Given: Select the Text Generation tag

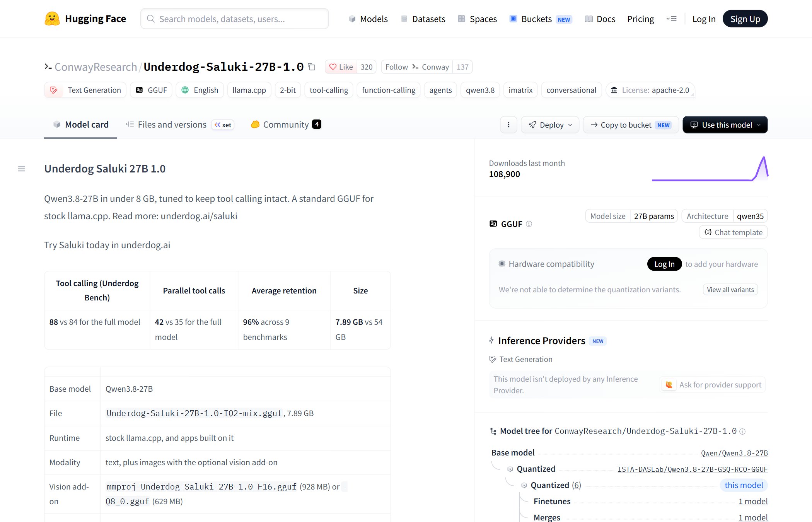Looking at the screenshot, I should tap(85, 90).
